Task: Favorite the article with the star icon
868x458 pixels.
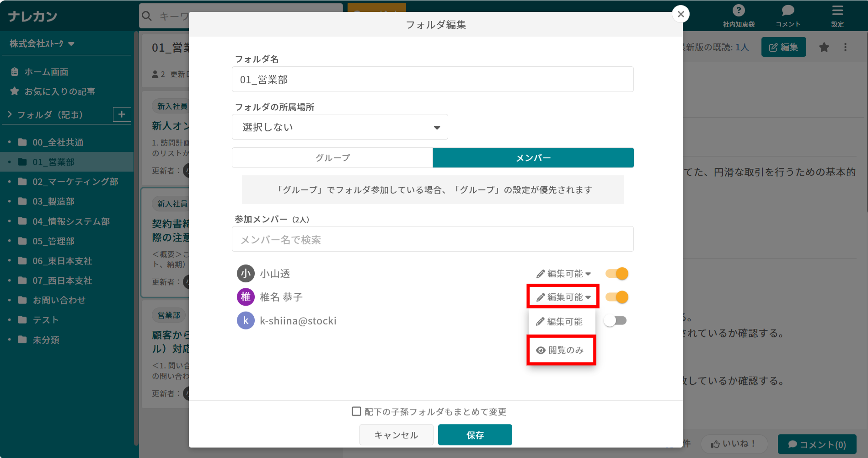Action: coord(824,47)
